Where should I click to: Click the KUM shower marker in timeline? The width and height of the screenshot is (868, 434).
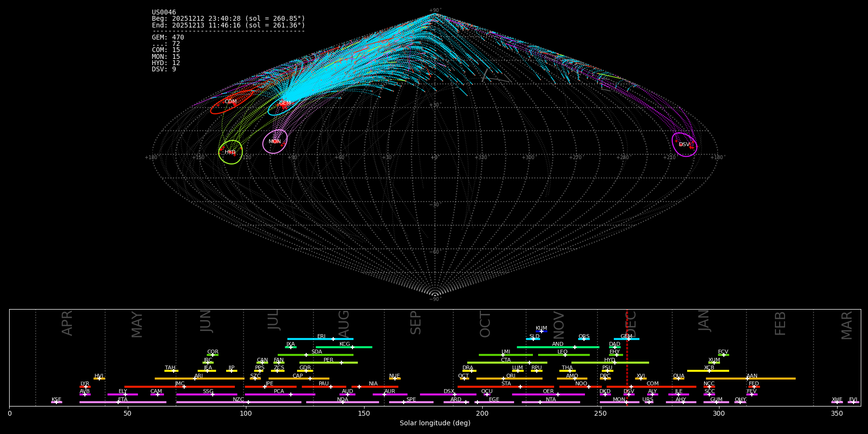coord(541,331)
